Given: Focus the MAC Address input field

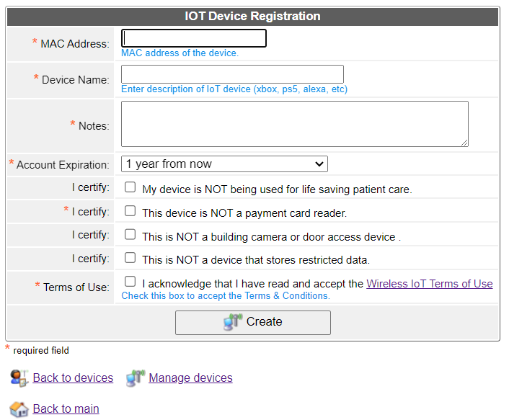Looking at the screenshot, I should tap(194, 38).
